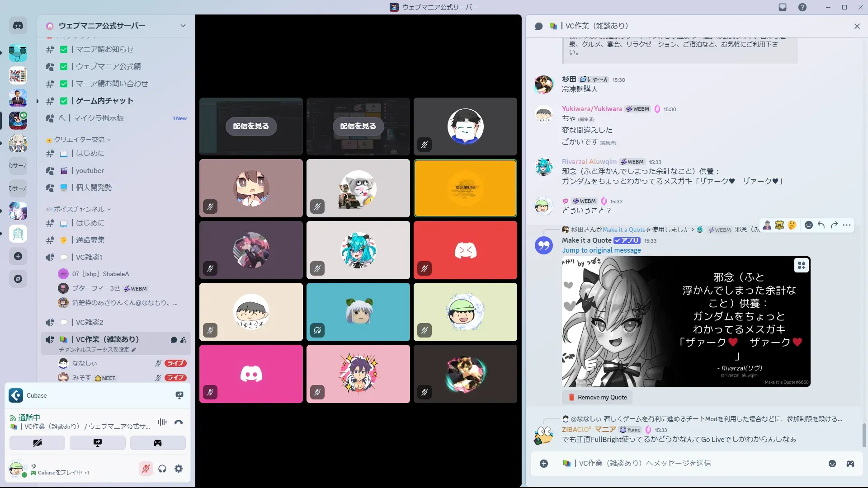
Task: Click Remove my Quote button
Action: point(597,397)
